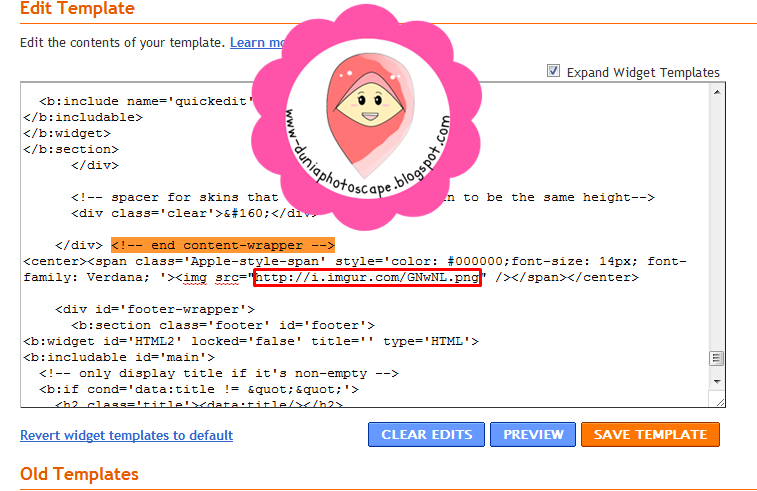Screen dimensions: 757x491
Task: Click the closing /b:widget line
Action: (67, 133)
